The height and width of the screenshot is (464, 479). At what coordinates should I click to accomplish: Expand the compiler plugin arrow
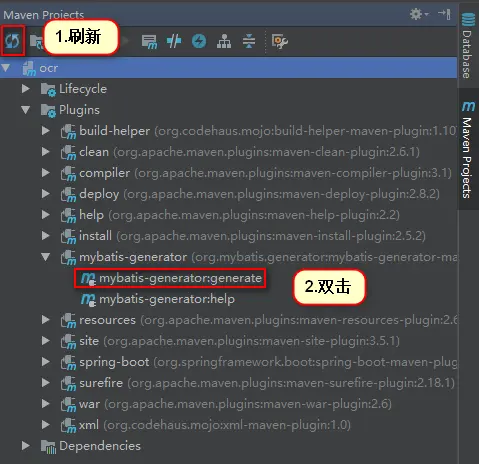[46, 173]
